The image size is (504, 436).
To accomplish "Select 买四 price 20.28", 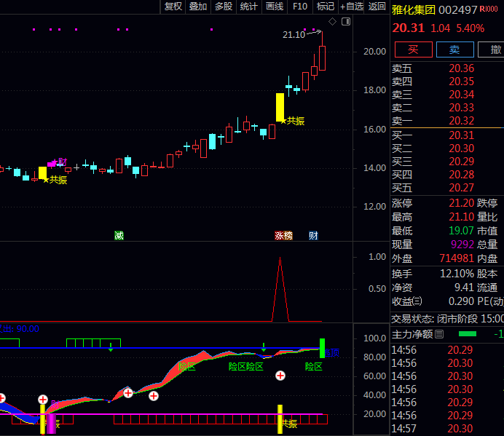I will point(461,175).
